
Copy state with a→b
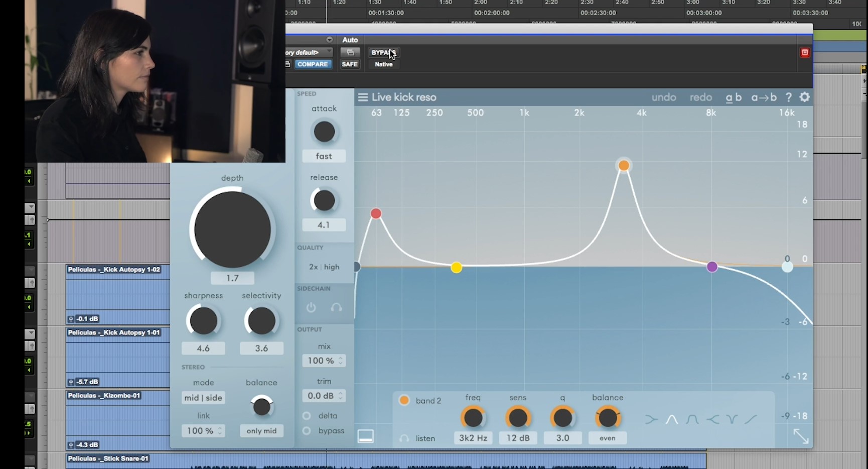pyautogui.click(x=764, y=97)
